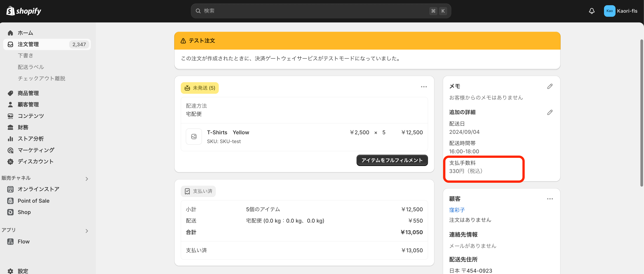Screen dimensions: 644x274
Task: Edit the メモ section with pencil icon
Action: (550, 87)
